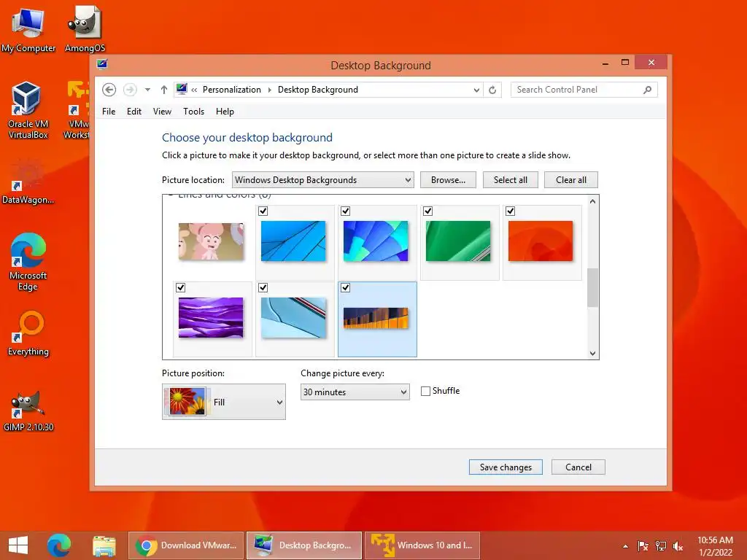Click the Desktop Background taskbar button
The width and height of the screenshot is (747, 560).
click(304, 545)
